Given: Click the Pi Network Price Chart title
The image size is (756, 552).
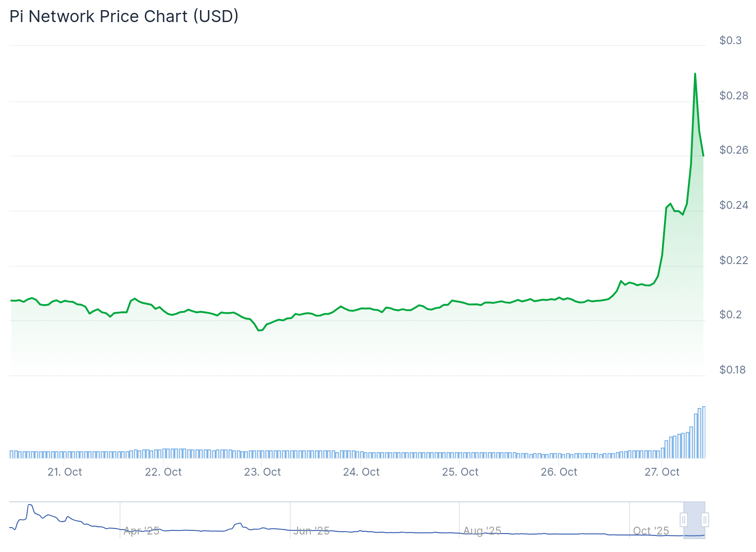Looking at the screenshot, I should click(124, 17).
